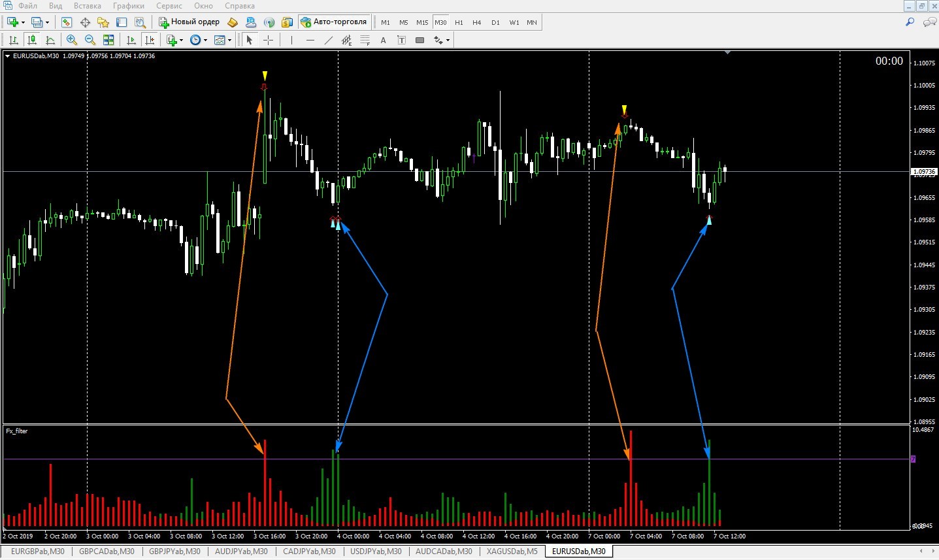The height and width of the screenshot is (560, 939).
Task: Choose the equidistant channel tool
Action: pos(346,40)
